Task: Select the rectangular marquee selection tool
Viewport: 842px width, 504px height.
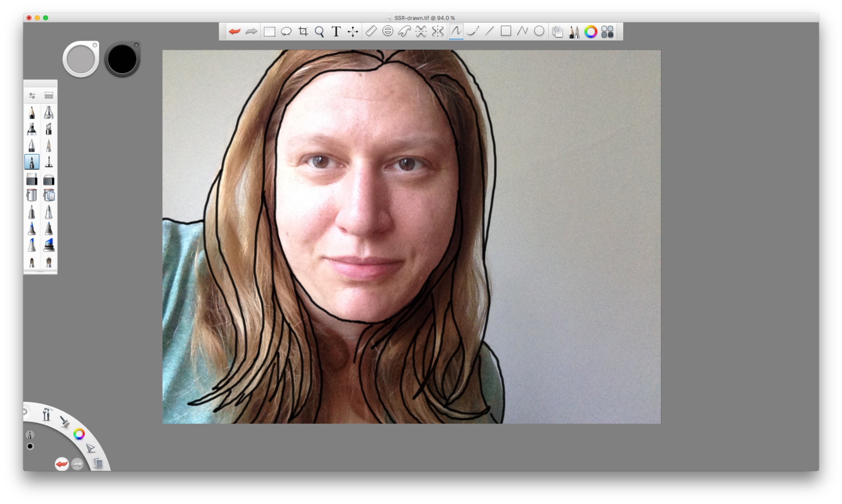Action: click(x=269, y=31)
